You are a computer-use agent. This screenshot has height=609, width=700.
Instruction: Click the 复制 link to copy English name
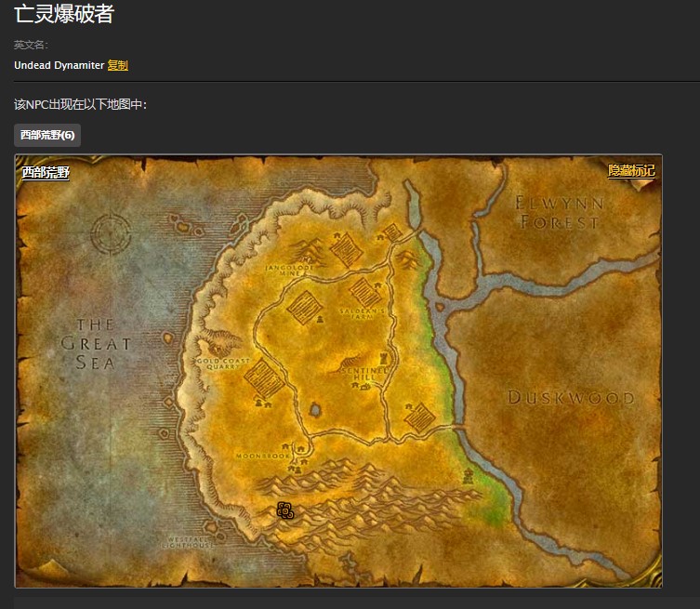(118, 65)
